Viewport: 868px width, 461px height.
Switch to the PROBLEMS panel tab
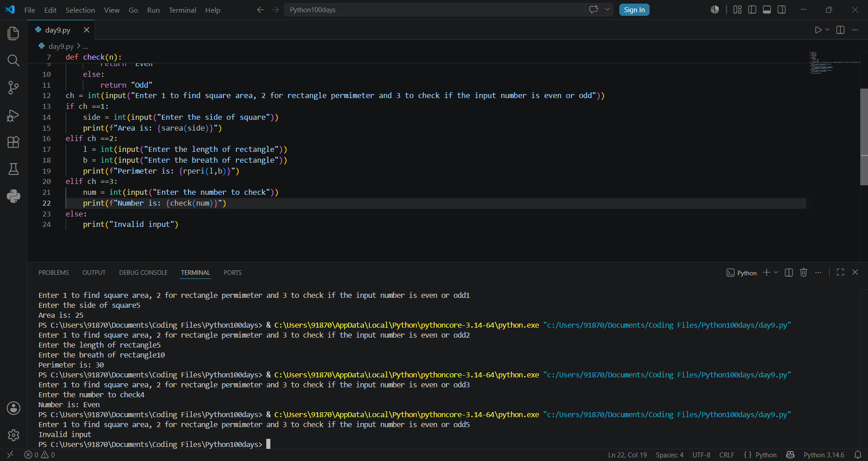coord(53,273)
